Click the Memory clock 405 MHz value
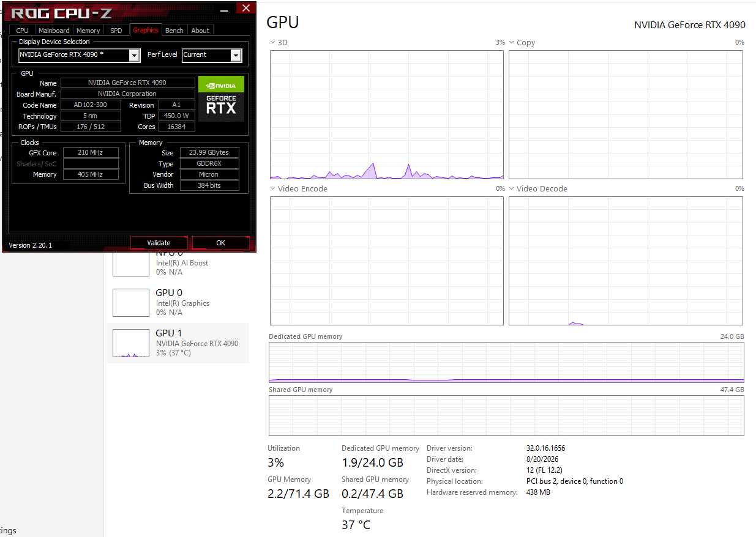 coord(91,174)
